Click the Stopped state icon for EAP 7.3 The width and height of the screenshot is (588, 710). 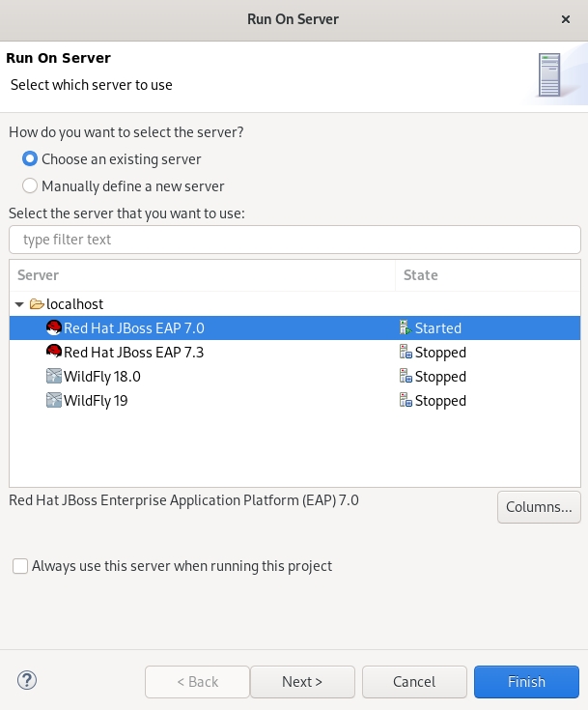(406, 353)
